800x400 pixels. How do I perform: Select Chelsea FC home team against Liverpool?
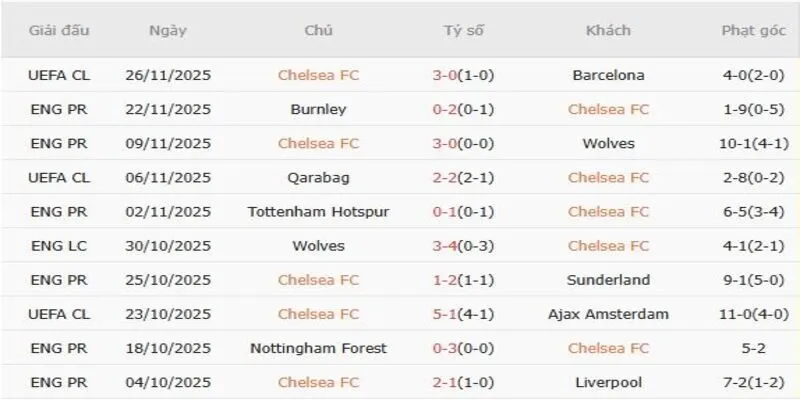tap(318, 382)
